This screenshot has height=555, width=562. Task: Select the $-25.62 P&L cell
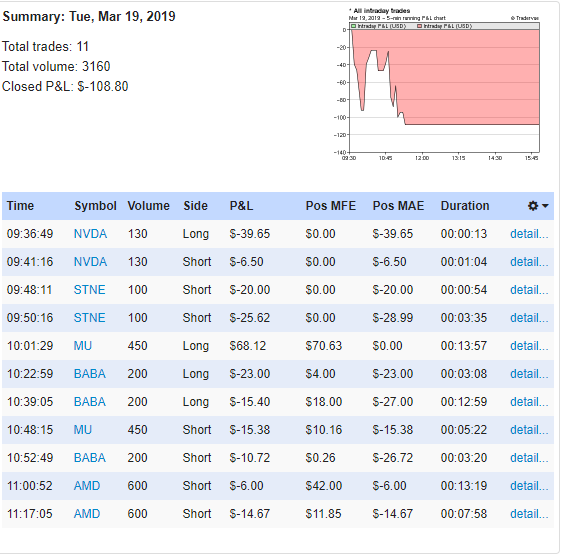249,318
